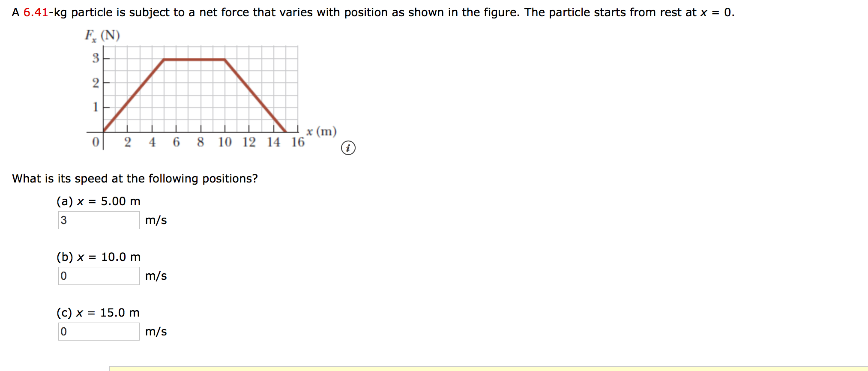Click the m/s unit next to part (a)
Screen dimensions: 868x371
tap(156, 220)
